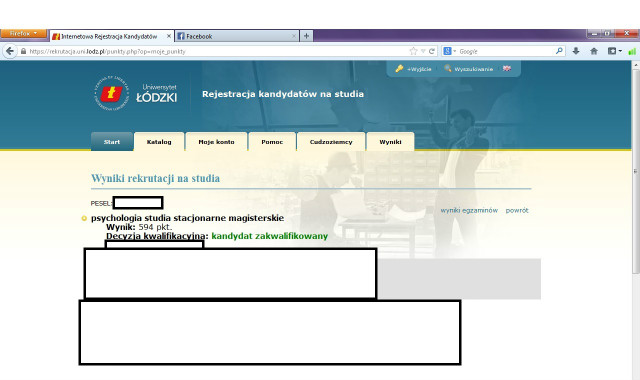Open the Pomoc tab
This screenshot has height=380, width=640.
tap(272, 142)
